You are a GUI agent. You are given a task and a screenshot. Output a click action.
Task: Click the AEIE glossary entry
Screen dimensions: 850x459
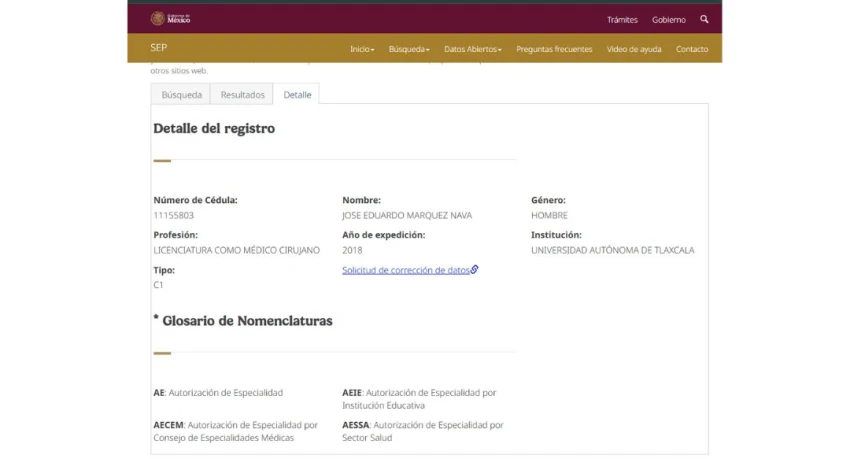point(419,399)
